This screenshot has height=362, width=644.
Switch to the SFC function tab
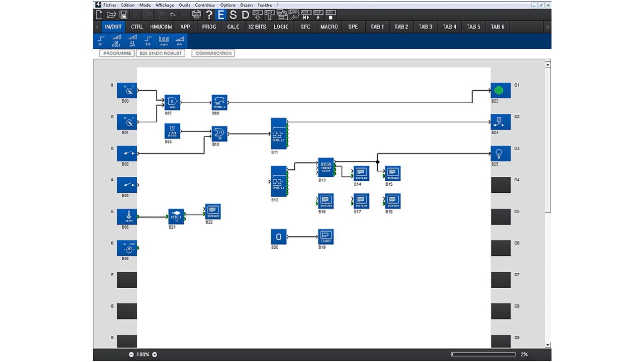click(305, 27)
